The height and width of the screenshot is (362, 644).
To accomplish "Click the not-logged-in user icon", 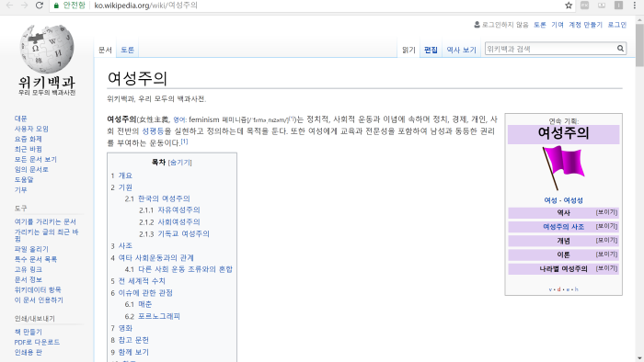I will (477, 25).
